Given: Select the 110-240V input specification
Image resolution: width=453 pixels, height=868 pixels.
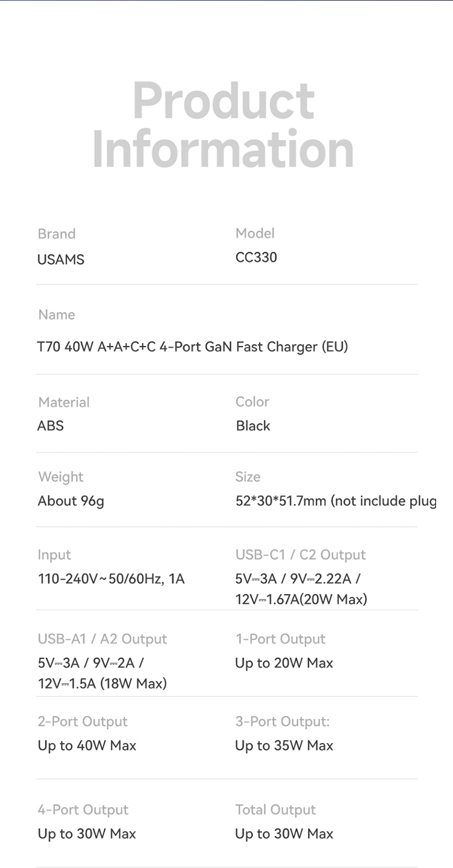Looking at the screenshot, I should (111, 579).
